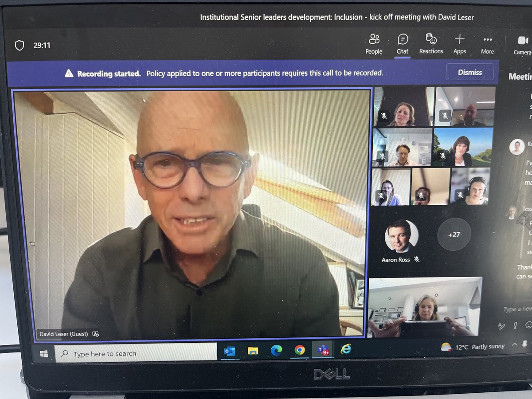Open the More options menu

coord(487,44)
